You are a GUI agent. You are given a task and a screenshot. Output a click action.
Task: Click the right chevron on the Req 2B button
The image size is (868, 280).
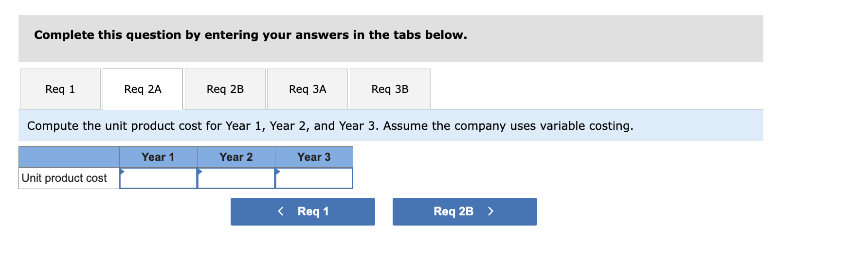(x=490, y=211)
